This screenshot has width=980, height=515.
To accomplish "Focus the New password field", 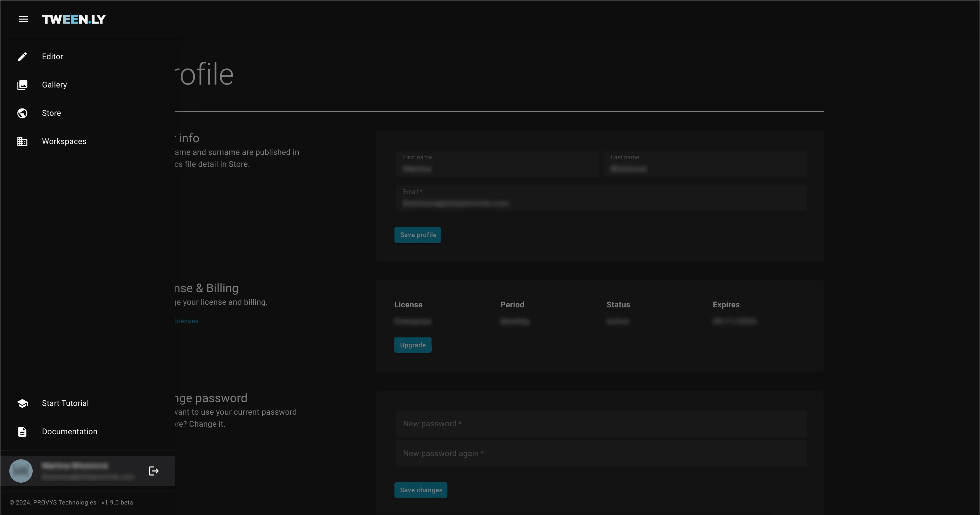I will pos(600,424).
